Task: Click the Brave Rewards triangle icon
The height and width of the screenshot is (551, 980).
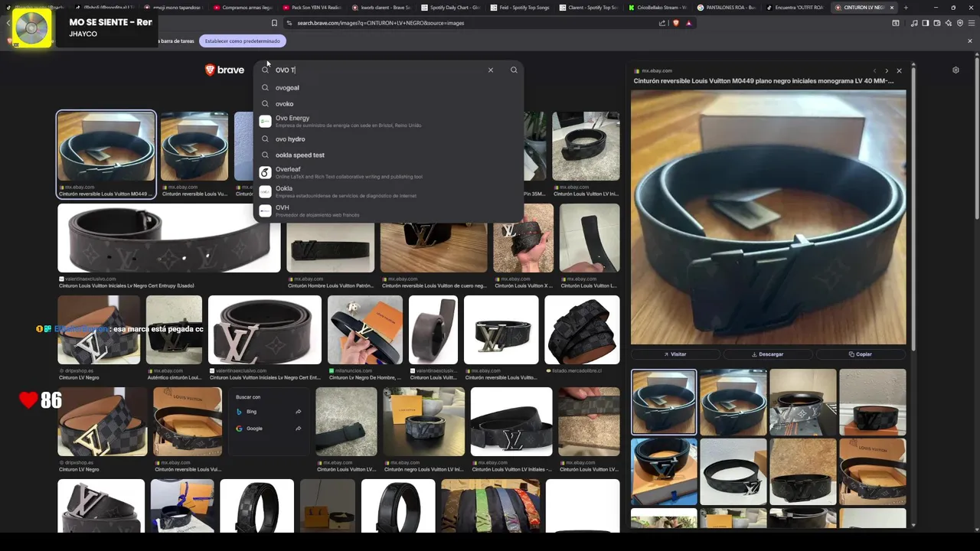Action: pos(688,23)
